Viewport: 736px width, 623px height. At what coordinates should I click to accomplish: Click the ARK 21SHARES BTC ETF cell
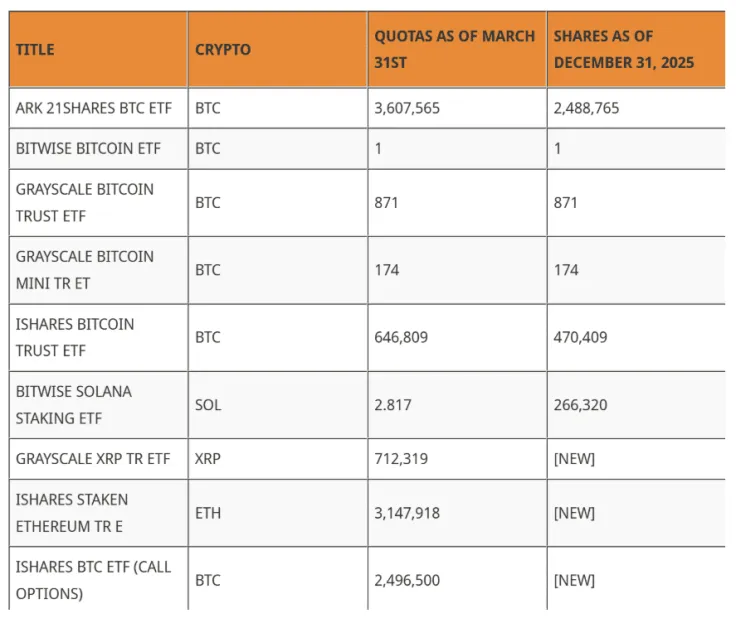pos(99,108)
